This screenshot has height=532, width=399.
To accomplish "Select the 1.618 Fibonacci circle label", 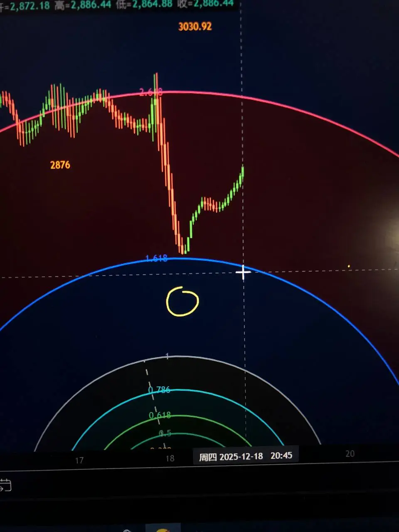I will tap(156, 259).
